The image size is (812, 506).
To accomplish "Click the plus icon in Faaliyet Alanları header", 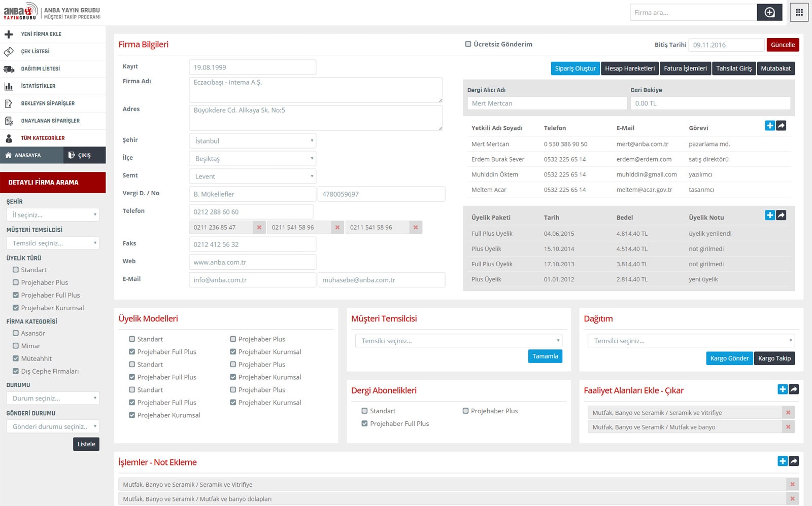I will pyautogui.click(x=783, y=389).
